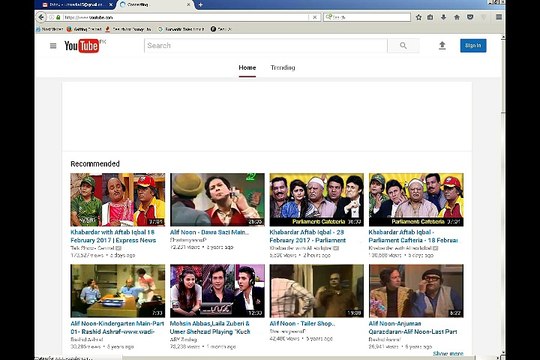Open Parliament Cafteria 18 February video thumbnail

click(x=416, y=199)
